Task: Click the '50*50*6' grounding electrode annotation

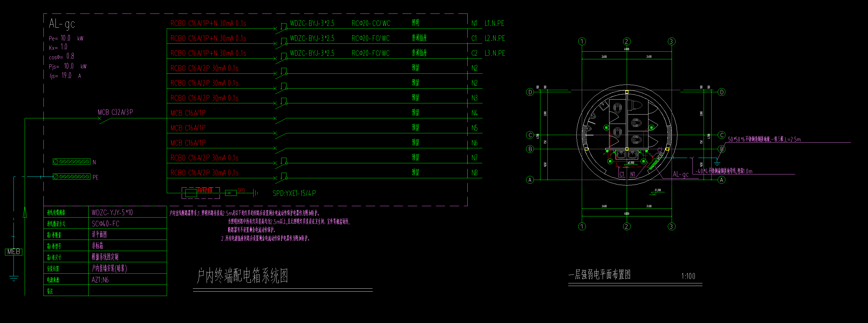Action: [764, 139]
